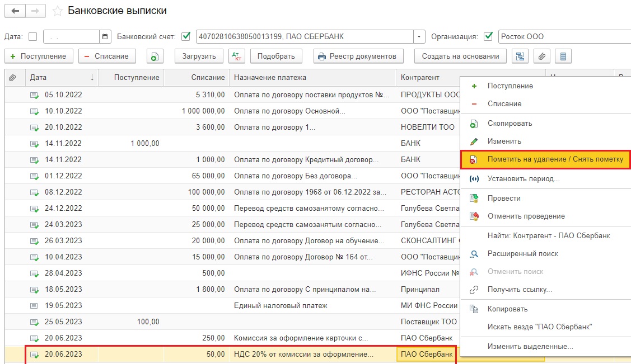Select the 65 000,00 Списание cell
The image size is (631, 364).
(x=197, y=176)
